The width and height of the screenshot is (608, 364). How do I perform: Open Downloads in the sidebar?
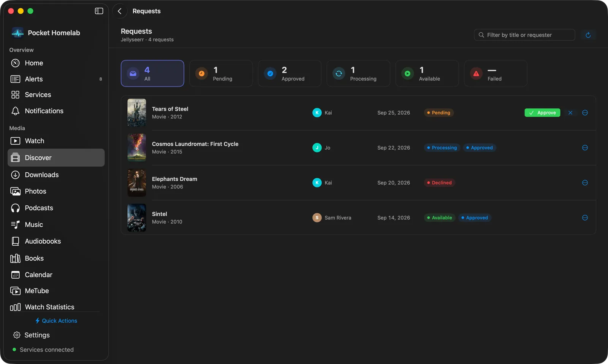pyautogui.click(x=56, y=175)
